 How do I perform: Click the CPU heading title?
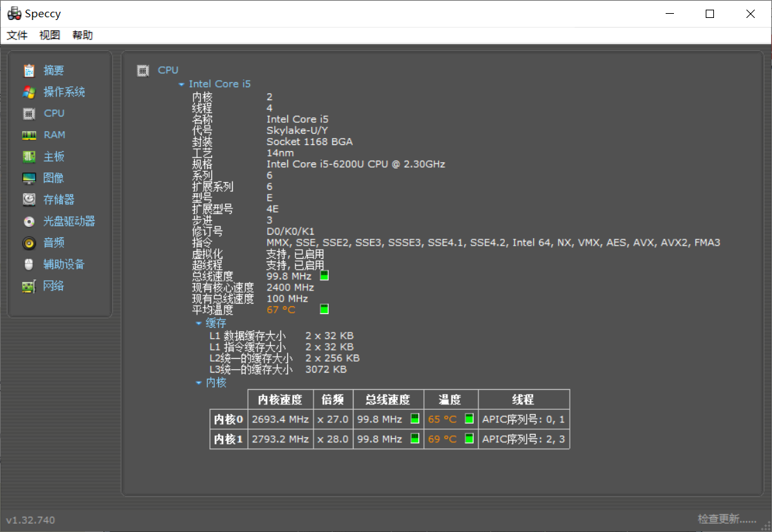pos(168,70)
